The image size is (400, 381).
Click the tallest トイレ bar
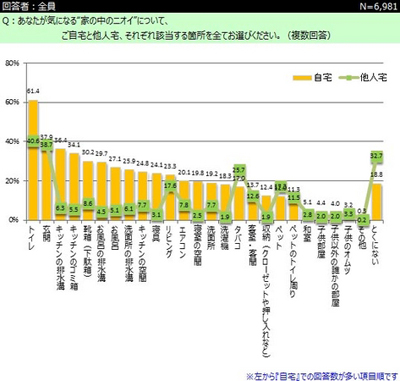pos(33,160)
